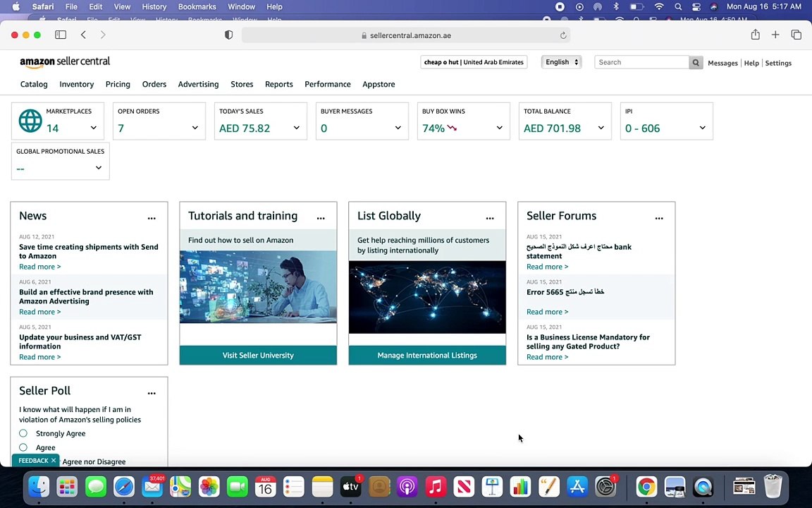Open Finder from the Dock
Image resolution: width=812 pixels, height=508 pixels.
39,487
